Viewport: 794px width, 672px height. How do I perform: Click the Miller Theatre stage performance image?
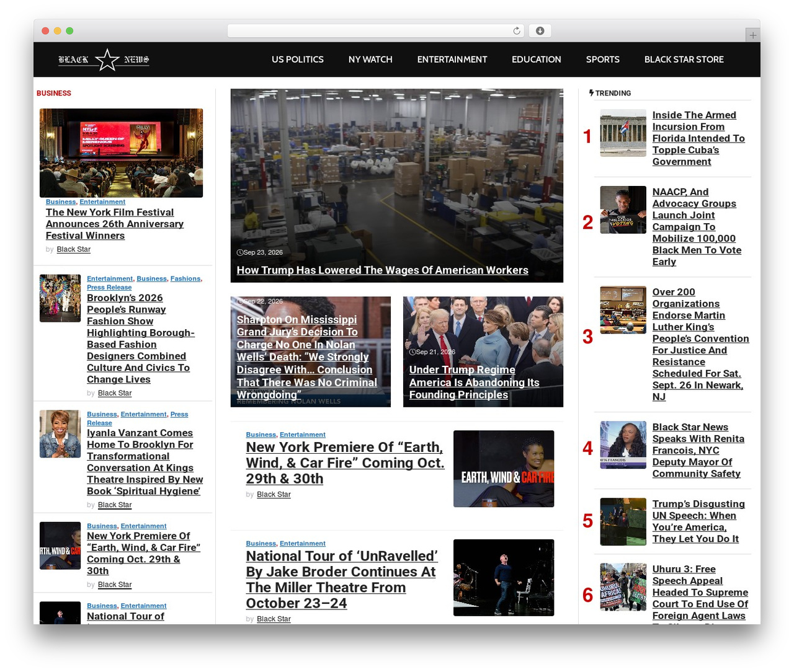(504, 578)
